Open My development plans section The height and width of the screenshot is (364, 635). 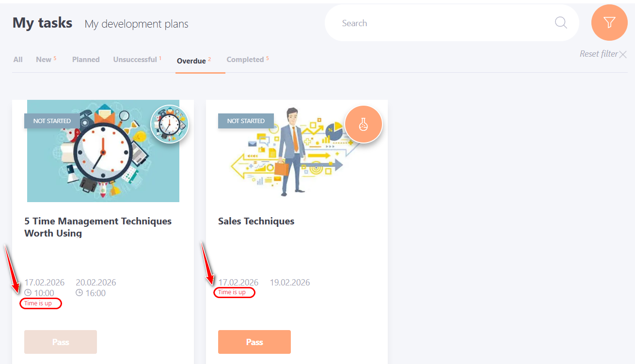pos(136,24)
